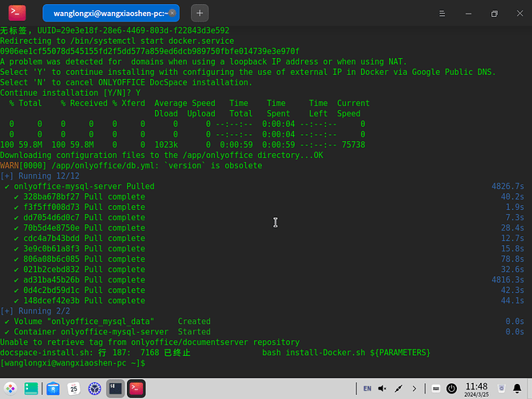This screenshot has height=399, width=532.
Task: Show the desktop via green taskbar icon
Action: (31, 389)
